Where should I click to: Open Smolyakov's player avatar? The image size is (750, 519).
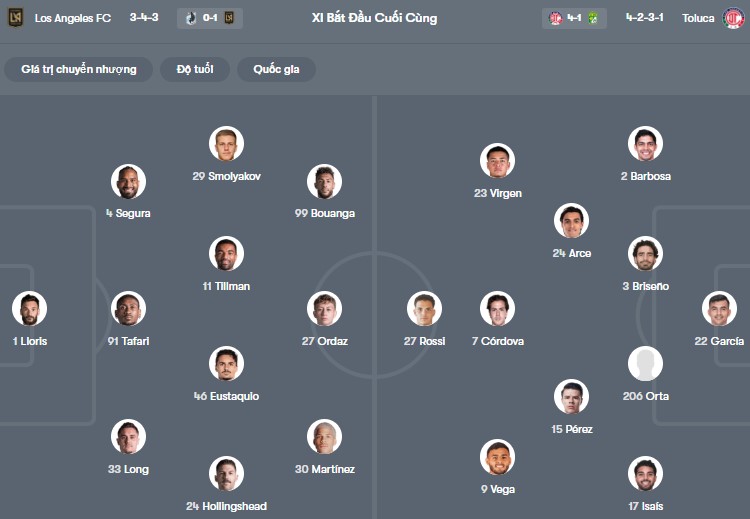coord(227,144)
